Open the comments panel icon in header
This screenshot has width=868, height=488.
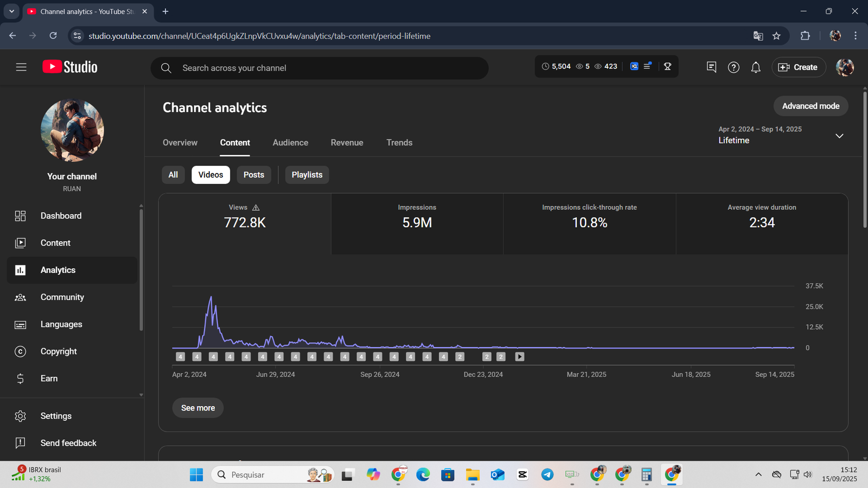point(711,67)
